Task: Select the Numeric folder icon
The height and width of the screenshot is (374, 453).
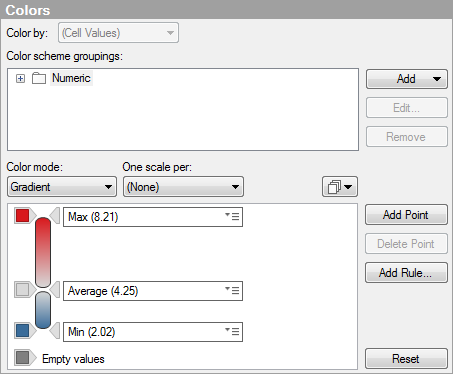Action: click(39, 78)
